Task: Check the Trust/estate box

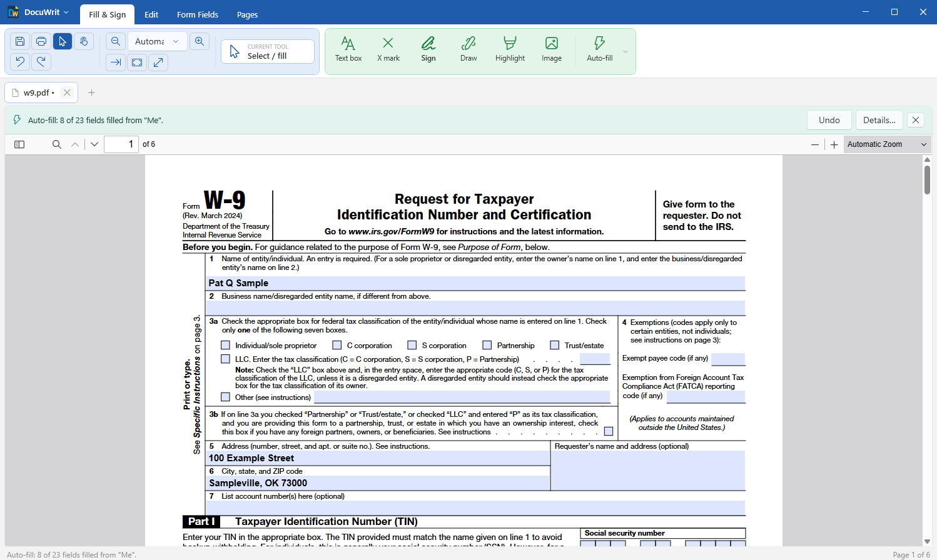Action: coord(555,345)
